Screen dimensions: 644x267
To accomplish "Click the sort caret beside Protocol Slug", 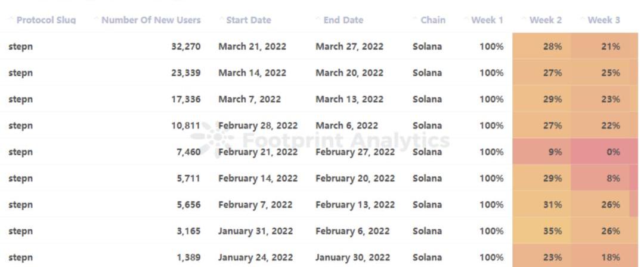I will click(11, 20).
